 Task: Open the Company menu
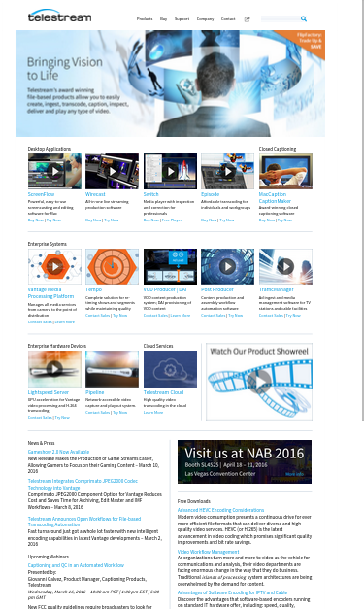[x=205, y=19]
